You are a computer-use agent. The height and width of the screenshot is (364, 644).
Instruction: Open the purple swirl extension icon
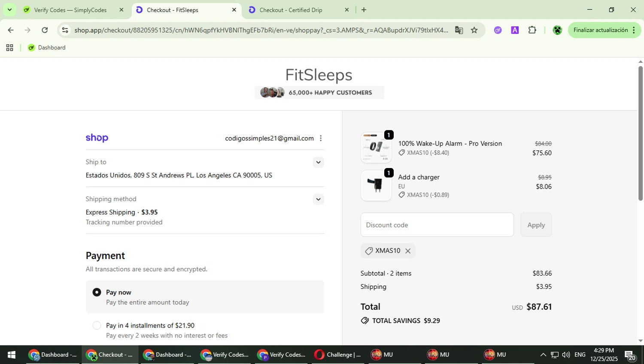click(x=498, y=30)
